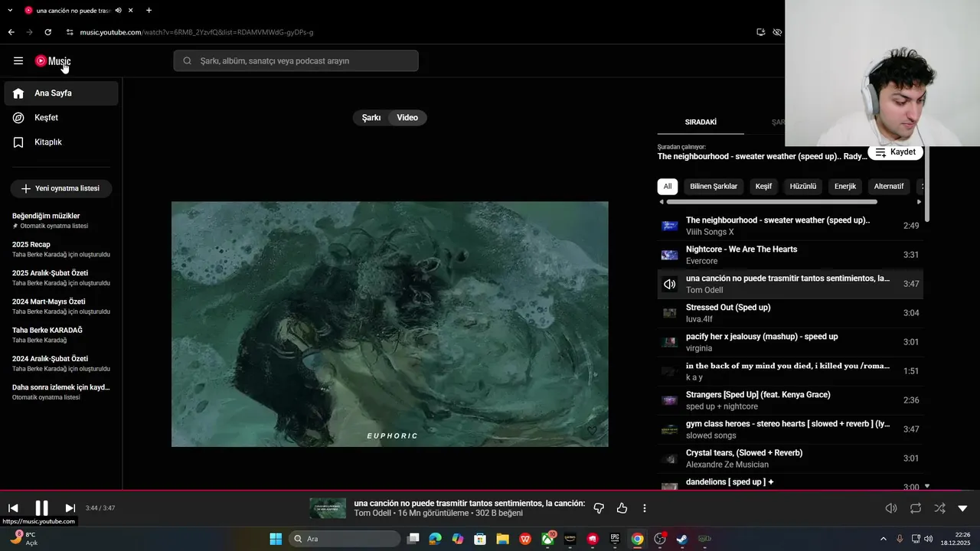Select dandelions [ sped up ] track

(x=790, y=484)
